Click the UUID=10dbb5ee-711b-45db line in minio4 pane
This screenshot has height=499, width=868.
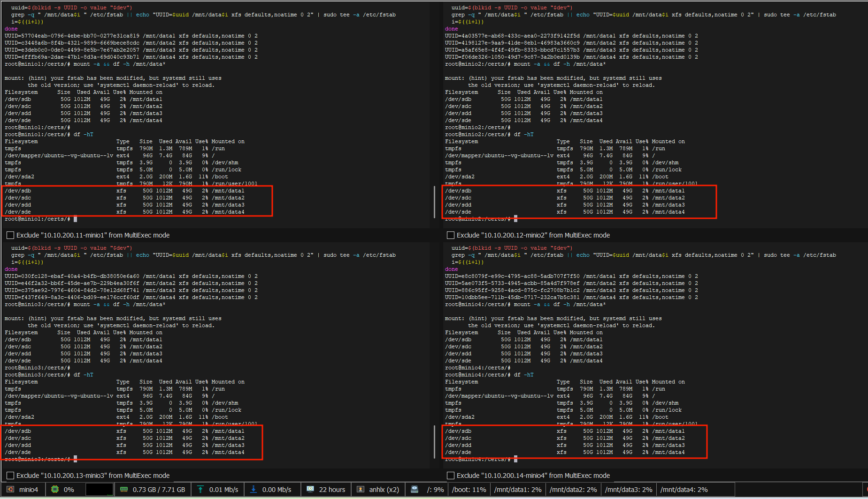571,297
